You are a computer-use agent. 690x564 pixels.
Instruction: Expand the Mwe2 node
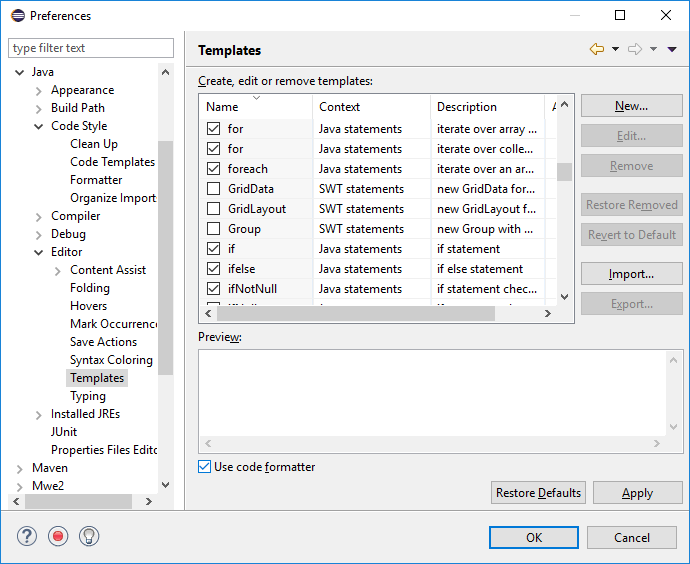(19, 487)
